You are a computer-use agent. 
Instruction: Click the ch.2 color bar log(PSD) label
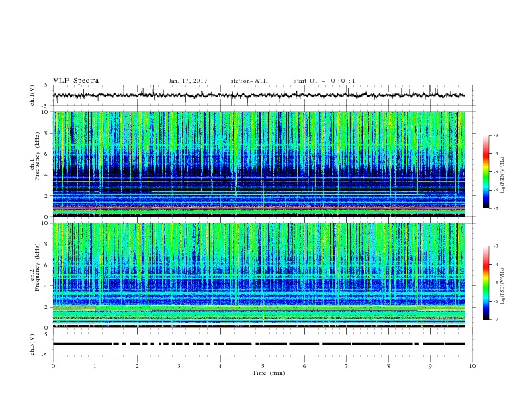click(503, 285)
